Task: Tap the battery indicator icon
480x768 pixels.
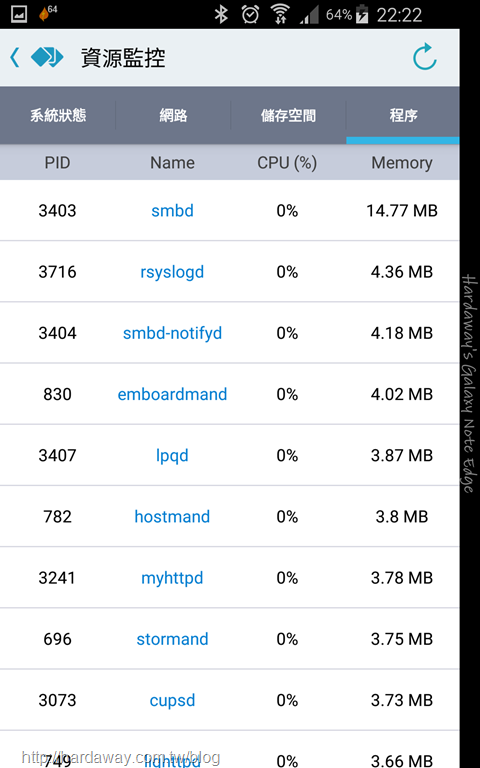Action: click(x=362, y=14)
